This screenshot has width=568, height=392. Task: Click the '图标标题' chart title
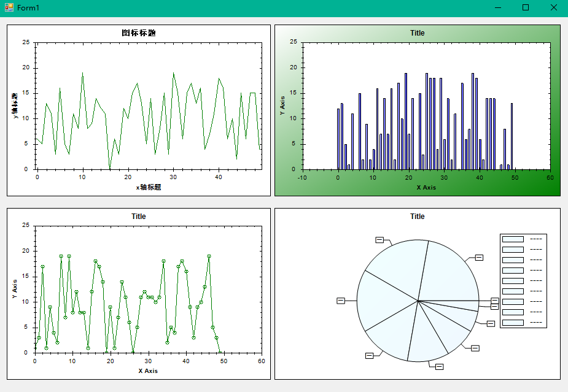pos(139,33)
